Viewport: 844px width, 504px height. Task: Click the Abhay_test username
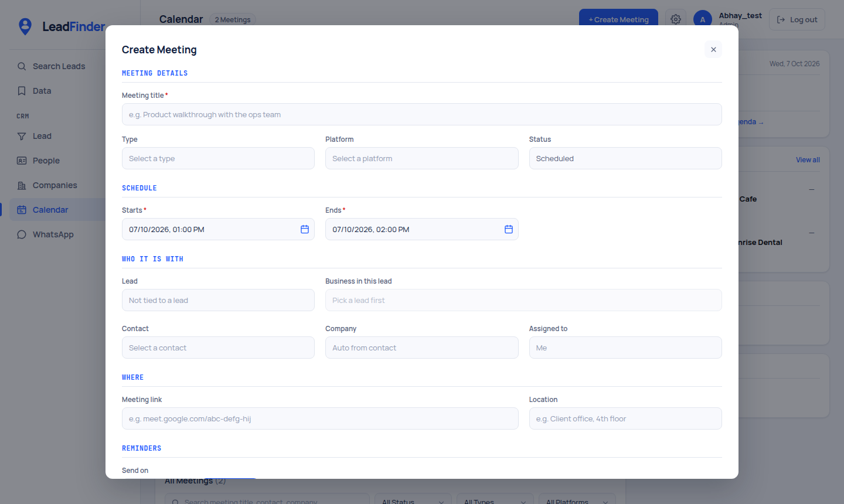[x=740, y=16]
